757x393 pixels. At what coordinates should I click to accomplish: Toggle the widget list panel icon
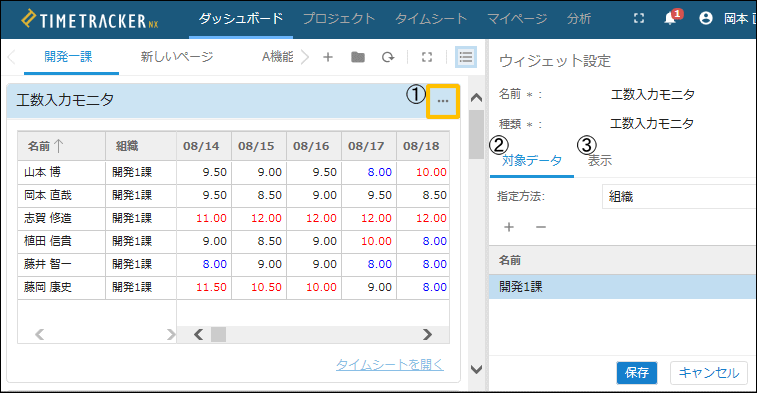(x=466, y=57)
